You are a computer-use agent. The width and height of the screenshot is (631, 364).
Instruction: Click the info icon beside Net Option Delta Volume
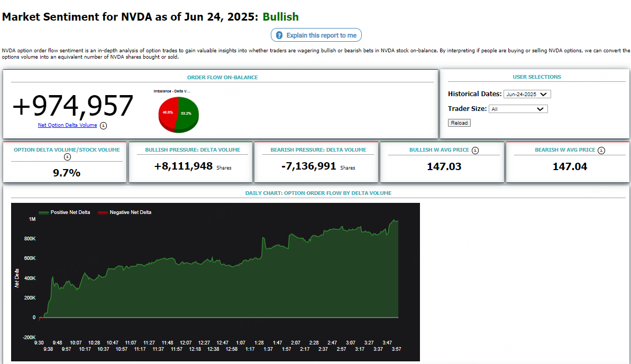(x=104, y=125)
